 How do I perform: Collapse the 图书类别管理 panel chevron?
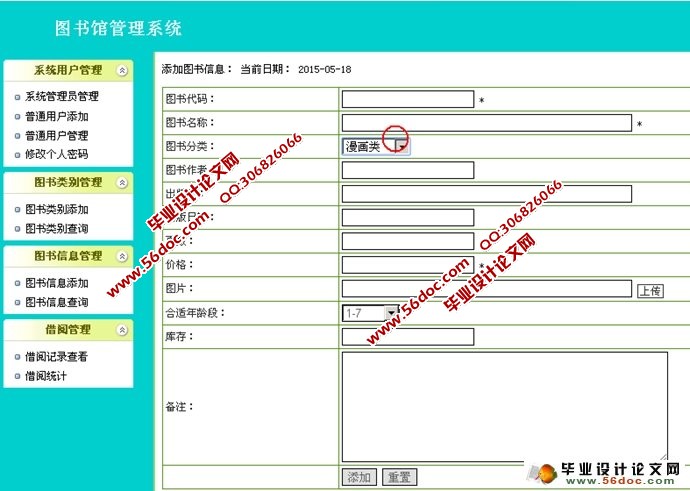point(122,183)
